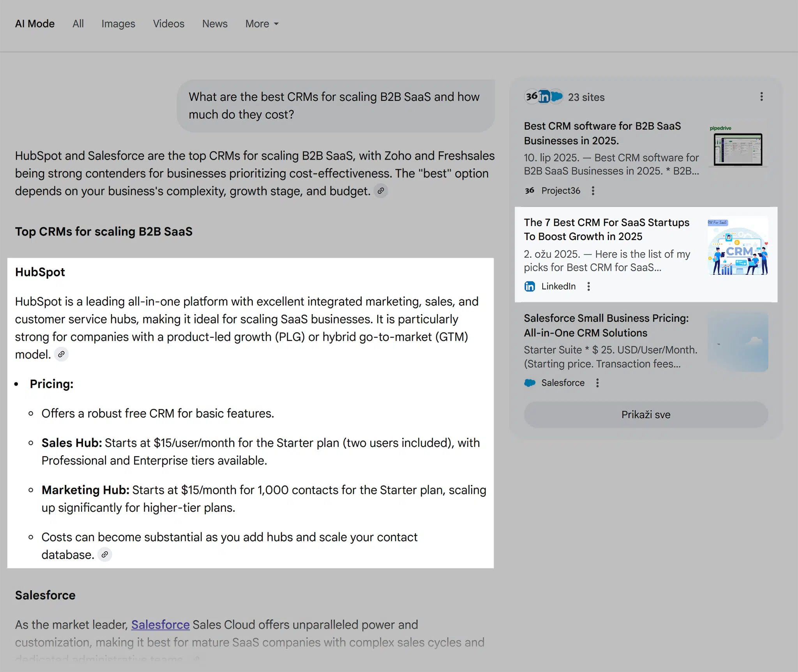Image resolution: width=798 pixels, height=672 pixels.
Task: Click the user query bubble about best CRMs
Action: 335,106
